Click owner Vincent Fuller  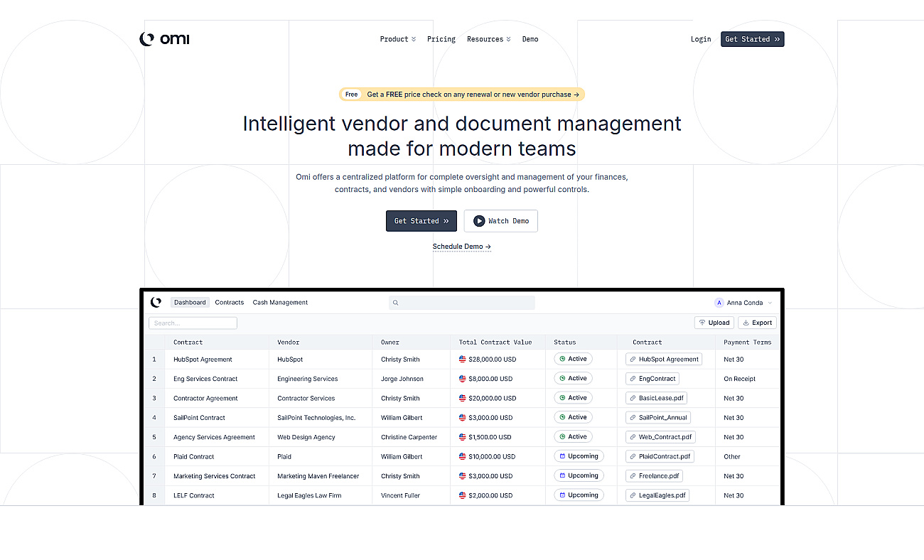click(x=402, y=495)
